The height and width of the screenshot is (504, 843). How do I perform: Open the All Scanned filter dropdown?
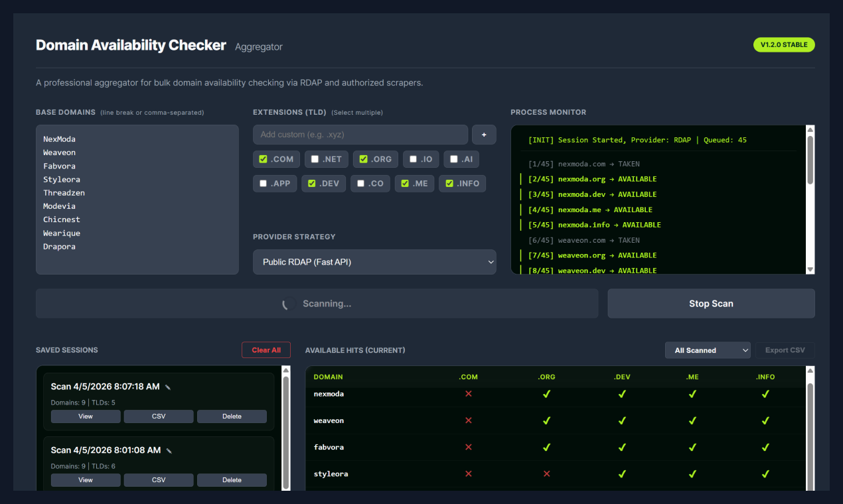[x=708, y=349]
